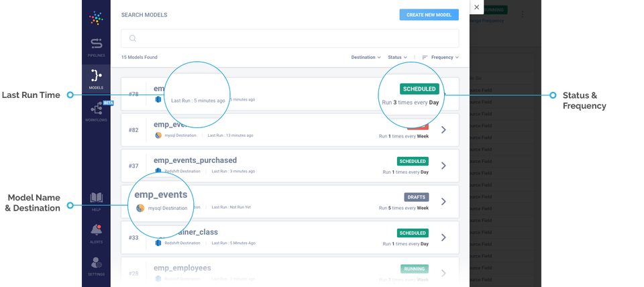The image size is (644, 287).
Task: Open Settings gear icon in sidebar
Action: (x=96, y=263)
